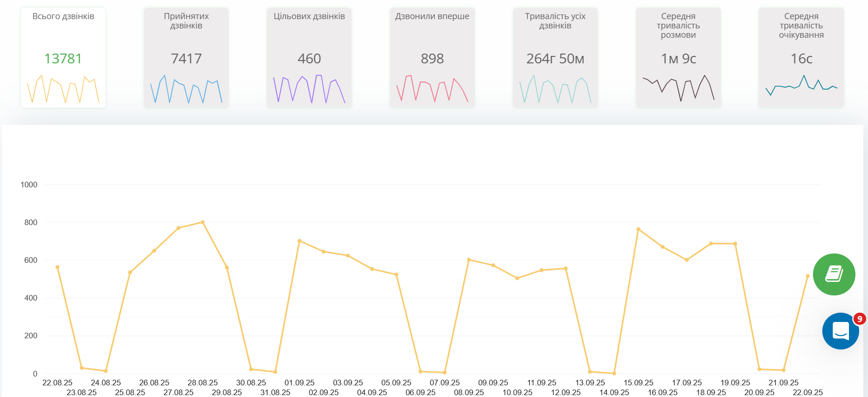Viewport: 868px width, 397px height.
Task: Click the chart data point for 27.08.25
Action: click(179, 228)
